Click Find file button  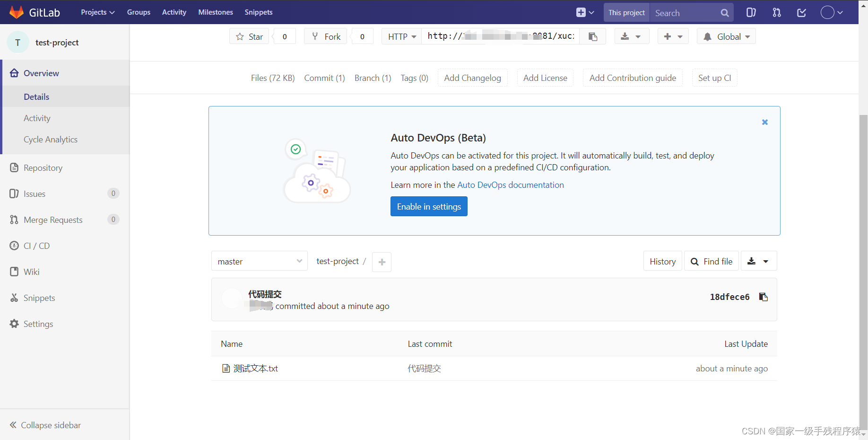click(712, 261)
